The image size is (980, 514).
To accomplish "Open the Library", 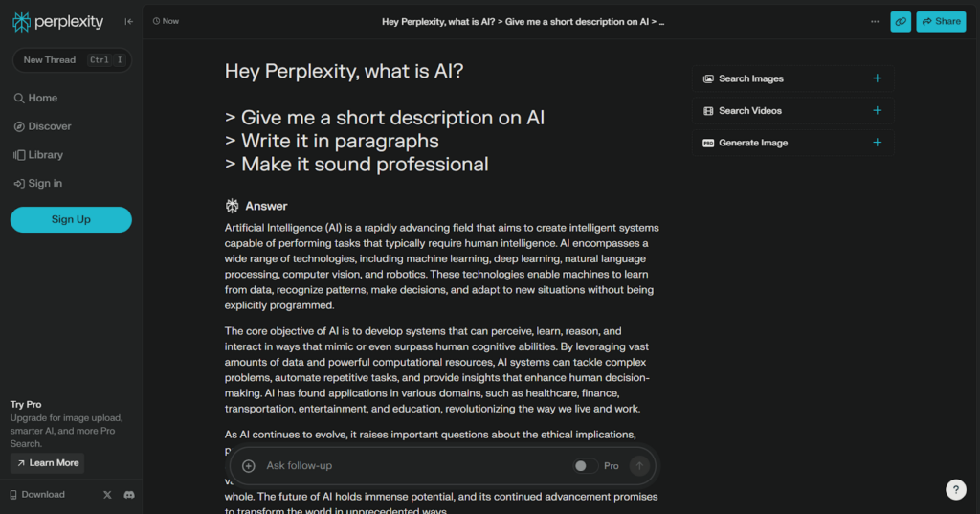I will coord(38,155).
